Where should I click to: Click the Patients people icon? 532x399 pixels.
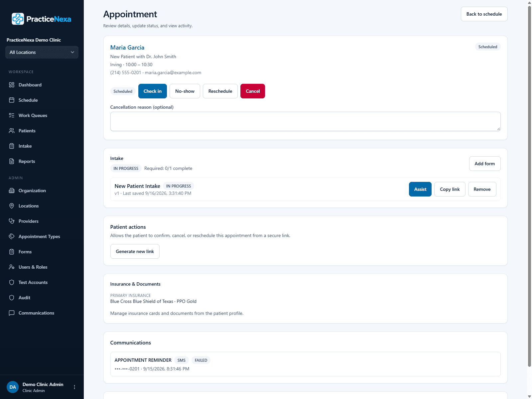coord(12,131)
